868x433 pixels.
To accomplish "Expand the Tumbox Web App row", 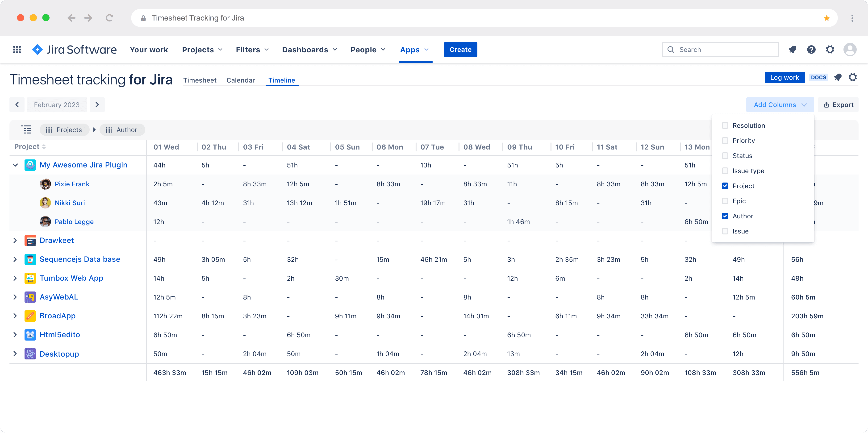I will (x=15, y=278).
